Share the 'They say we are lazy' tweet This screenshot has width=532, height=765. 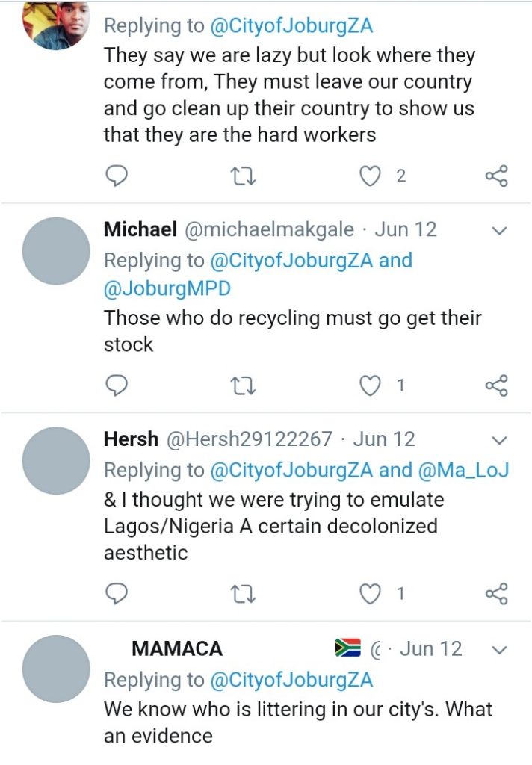496,176
